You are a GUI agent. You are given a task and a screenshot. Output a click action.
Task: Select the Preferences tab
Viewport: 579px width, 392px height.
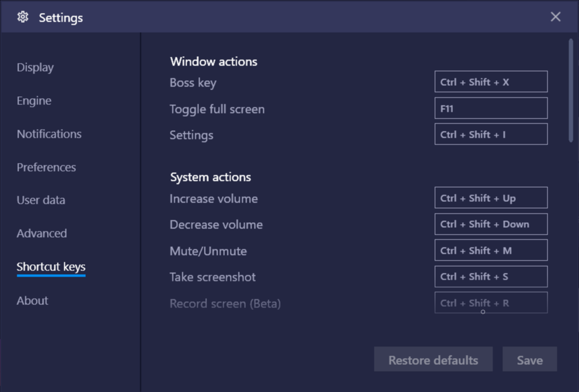tap(46, 167)
